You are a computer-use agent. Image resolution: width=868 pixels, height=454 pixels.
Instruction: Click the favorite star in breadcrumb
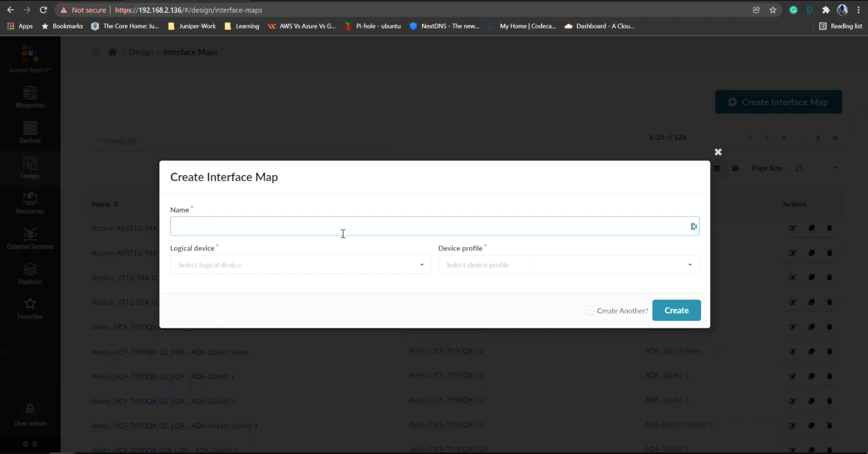click(96, 52)
